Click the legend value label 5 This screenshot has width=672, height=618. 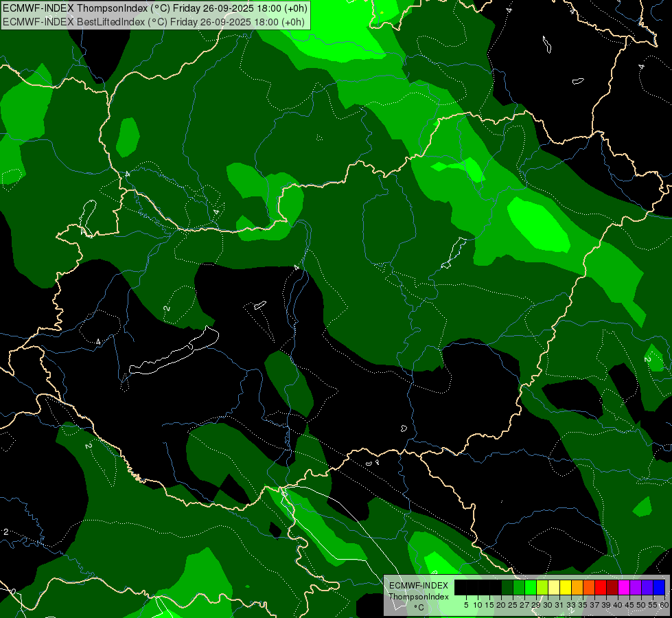[466, 605]
